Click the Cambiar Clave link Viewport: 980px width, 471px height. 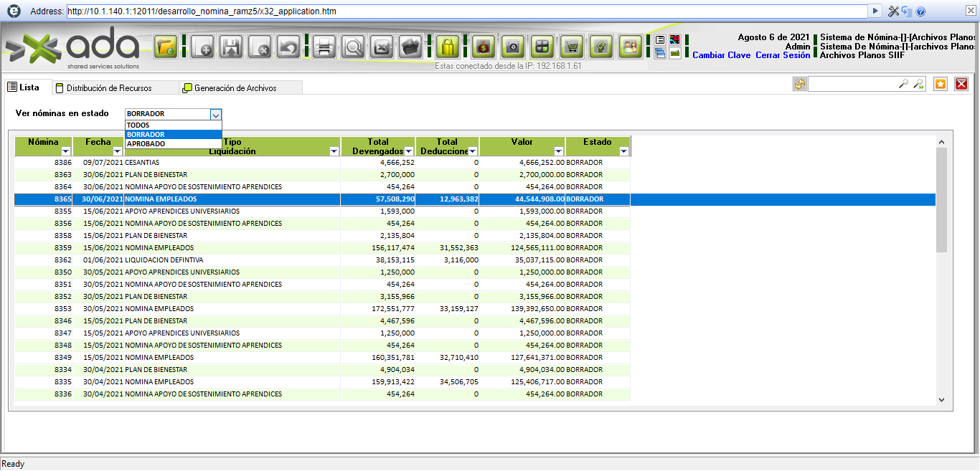[721, 55]
